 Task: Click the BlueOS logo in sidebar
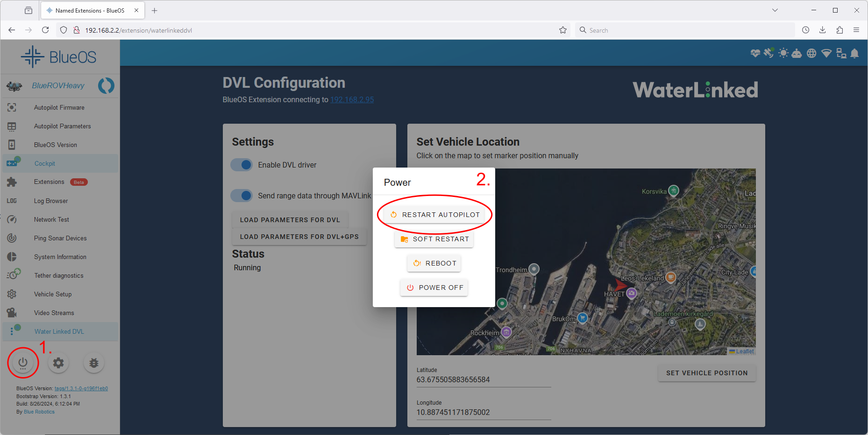[x=59, y=57]
